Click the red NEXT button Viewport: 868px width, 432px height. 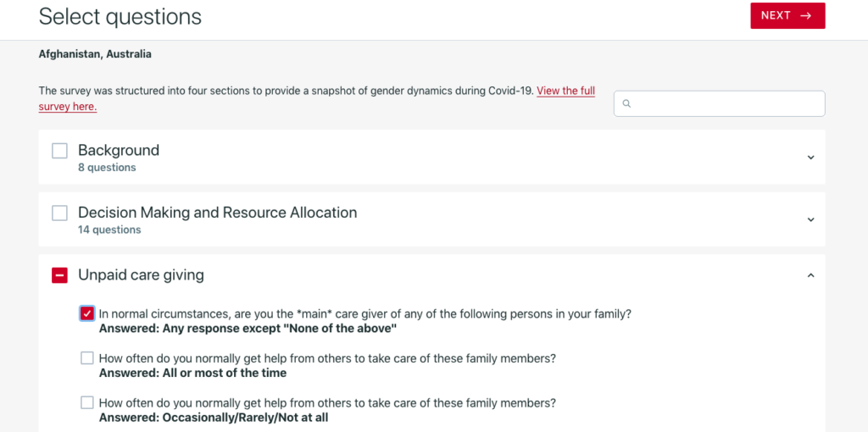click(x=787, y=15)
